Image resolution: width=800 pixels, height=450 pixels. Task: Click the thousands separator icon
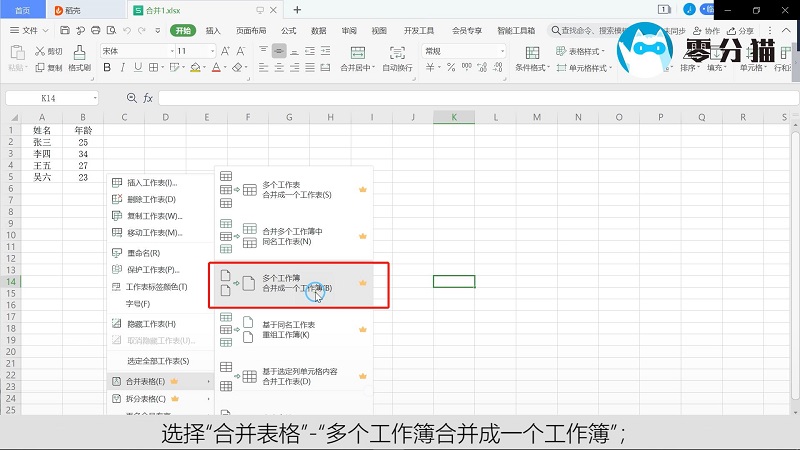(466, 67)
